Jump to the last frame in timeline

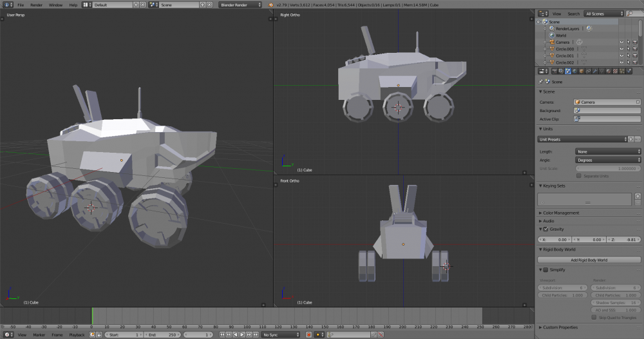[256, 335]
